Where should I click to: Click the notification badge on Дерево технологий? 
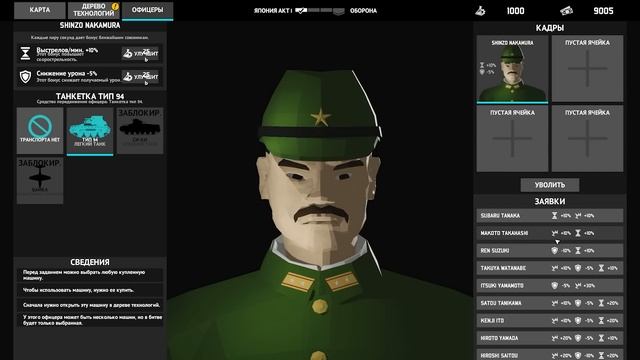point(115,7)
